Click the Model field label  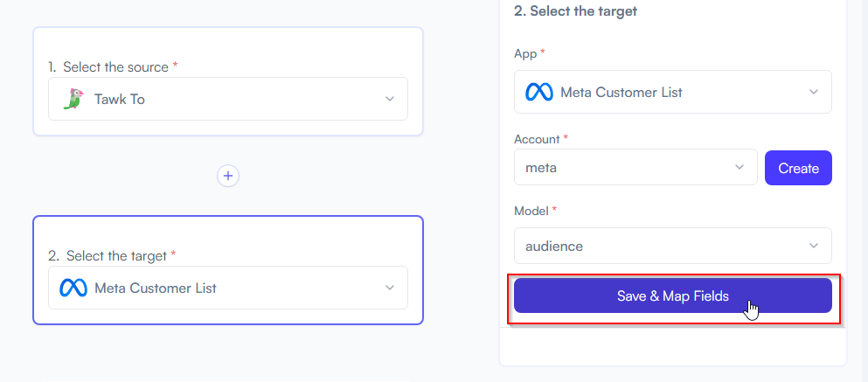click(535, 211)
